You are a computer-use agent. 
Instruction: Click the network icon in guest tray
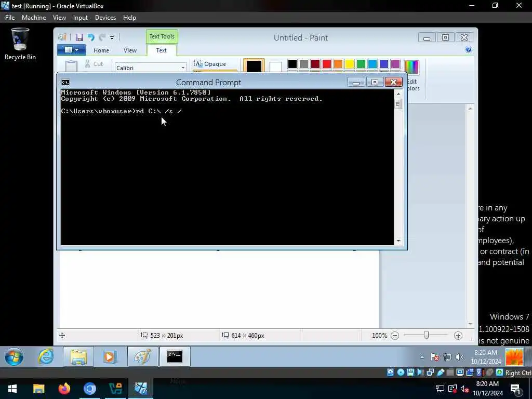pyautogui.click(x=447, y=357)
